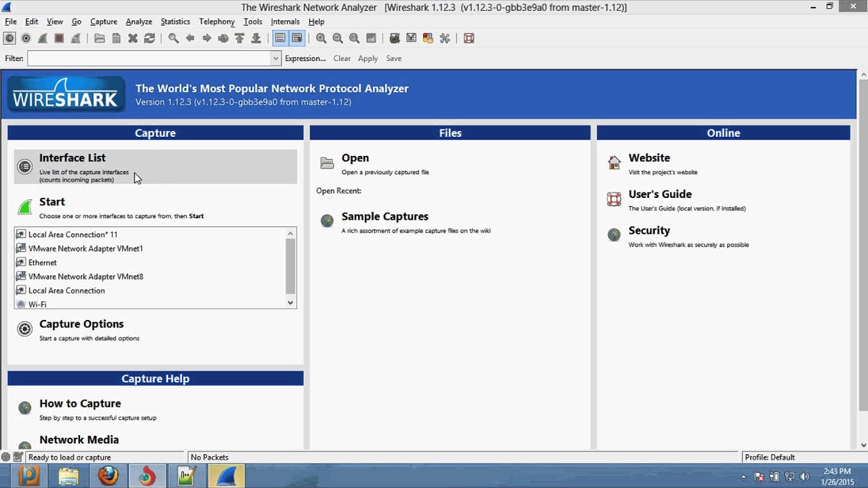
Task: Click the red stop capture icon
Action: tap(59, 39)
